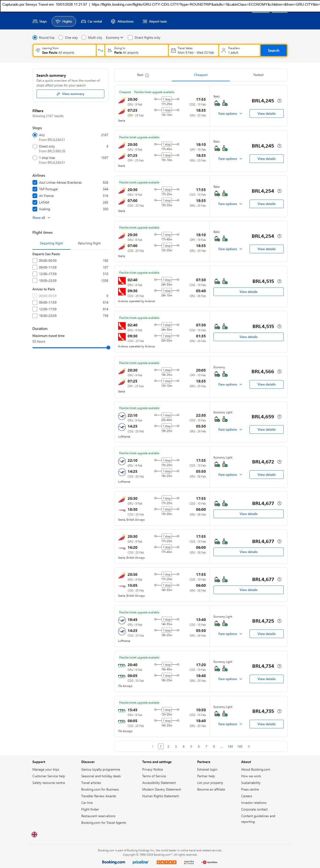The width and height of the screenshot is (320, 868).
Task: Switch to the Fastest results tab
Action: [x=258, y=75]
